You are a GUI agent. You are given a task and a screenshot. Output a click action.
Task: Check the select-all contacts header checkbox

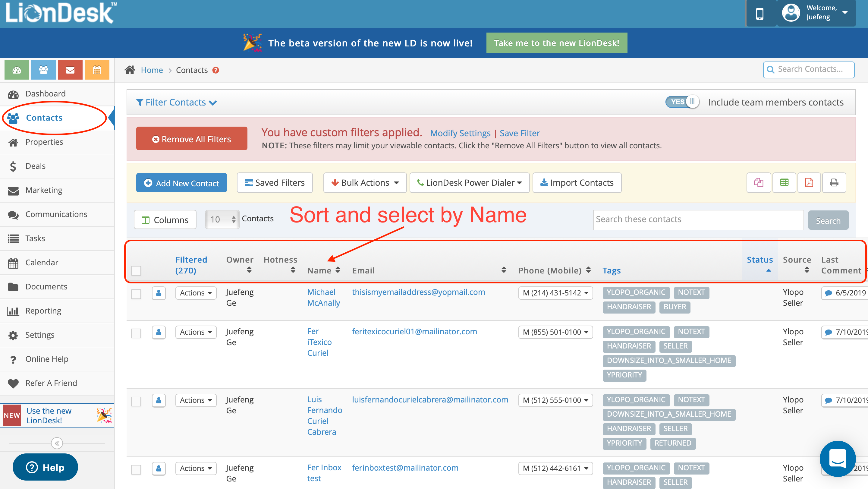click(136, 271)
